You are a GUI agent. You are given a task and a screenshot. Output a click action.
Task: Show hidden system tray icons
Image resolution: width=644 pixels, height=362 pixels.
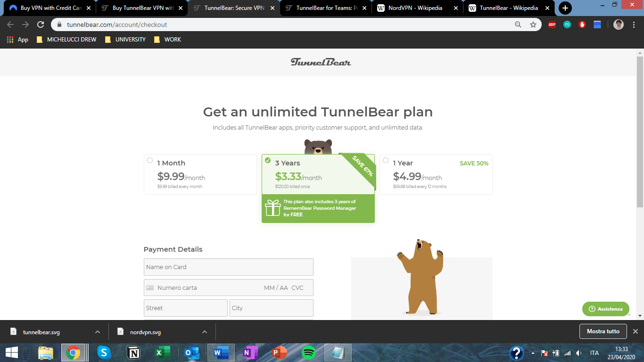coord(533,353)
